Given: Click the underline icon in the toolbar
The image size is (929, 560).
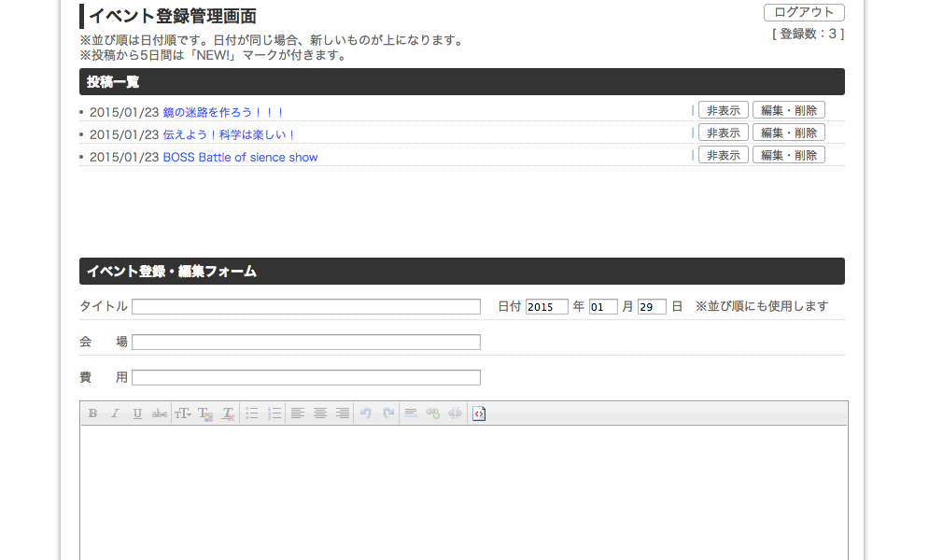Looking at the screenshot, I should (x=137, y=413).
